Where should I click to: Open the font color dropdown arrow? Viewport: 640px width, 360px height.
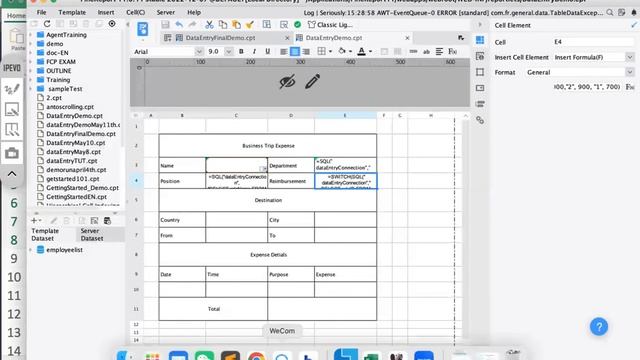point(370,51)
